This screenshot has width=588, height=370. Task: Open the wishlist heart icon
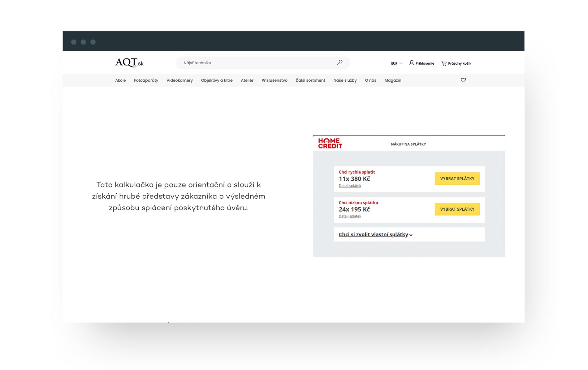tap(463, 80)
